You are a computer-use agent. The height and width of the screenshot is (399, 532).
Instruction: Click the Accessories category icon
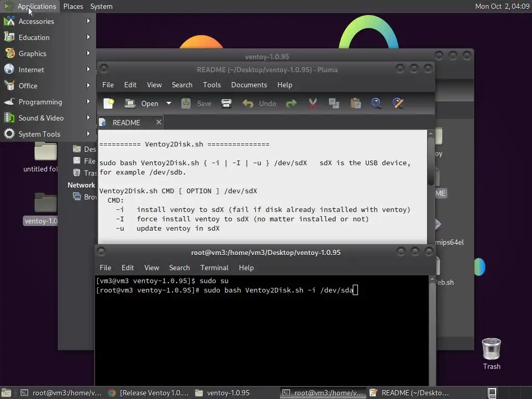(9, 21)
